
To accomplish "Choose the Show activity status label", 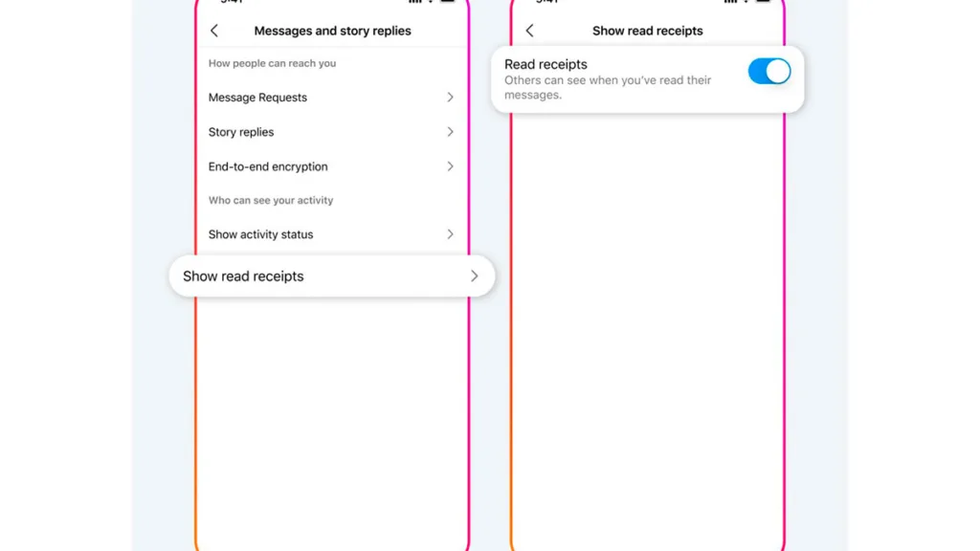I will (260, 234).
